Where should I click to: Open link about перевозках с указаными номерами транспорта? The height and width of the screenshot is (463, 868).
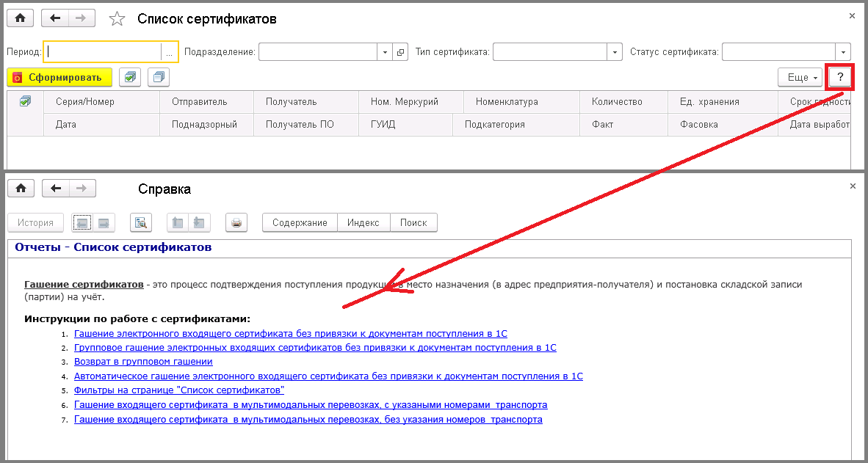tap(311, 405)
